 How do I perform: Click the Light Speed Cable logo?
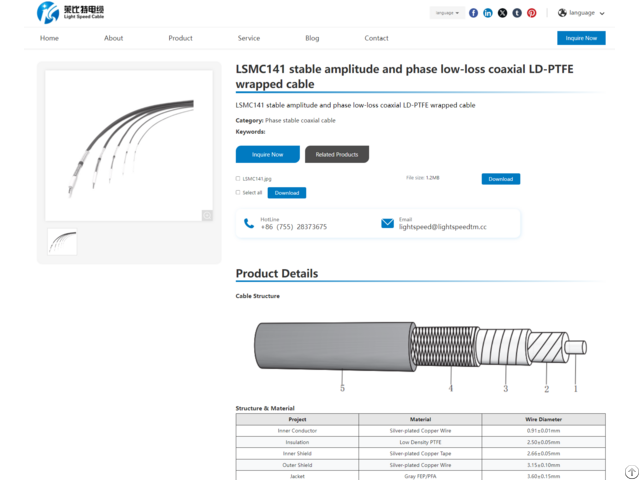point(70,12)
